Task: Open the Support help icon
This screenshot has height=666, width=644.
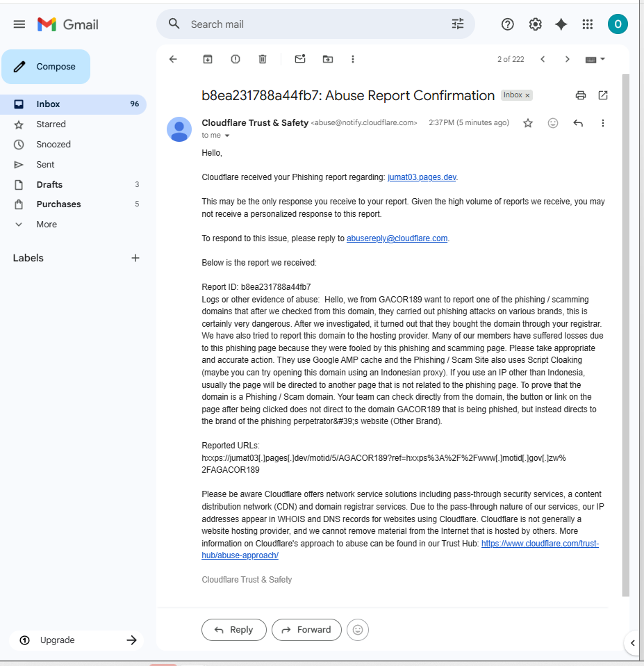Action: tap(507, 24)
